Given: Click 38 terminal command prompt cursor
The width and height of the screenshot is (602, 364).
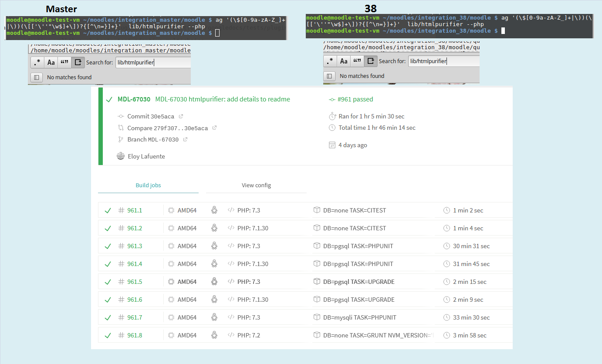Looking at the screenshot, I should (x=503, y=30).
